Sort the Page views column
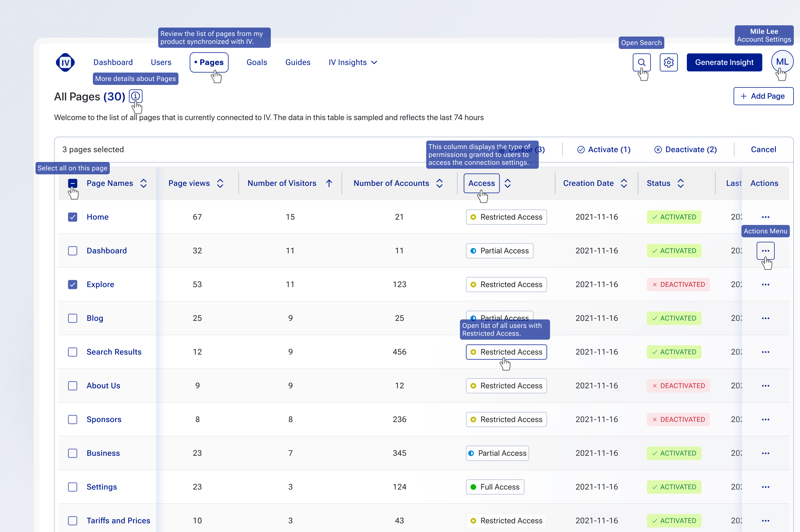 point(221,183)
